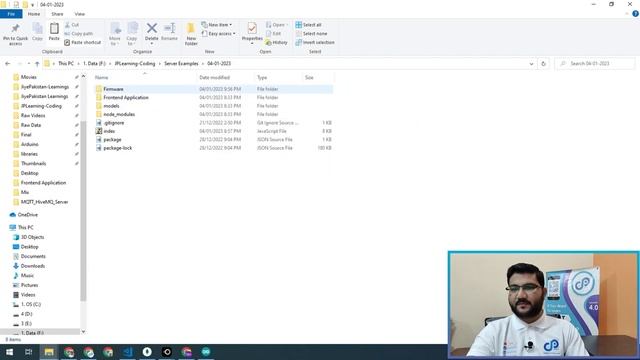Viewport: 640px width, 360px height.
Task: Sort by the Name column header
Action: [102, 78]
